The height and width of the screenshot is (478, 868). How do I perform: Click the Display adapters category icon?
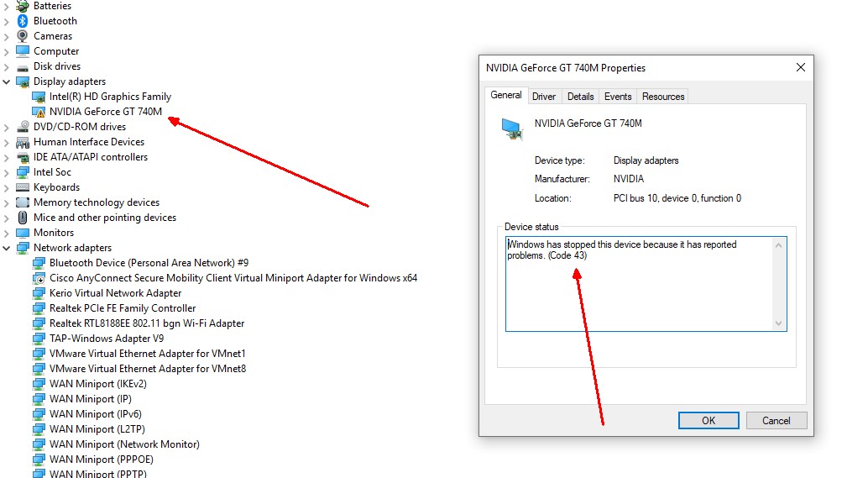pyautogui.click(x=22, y=81)
